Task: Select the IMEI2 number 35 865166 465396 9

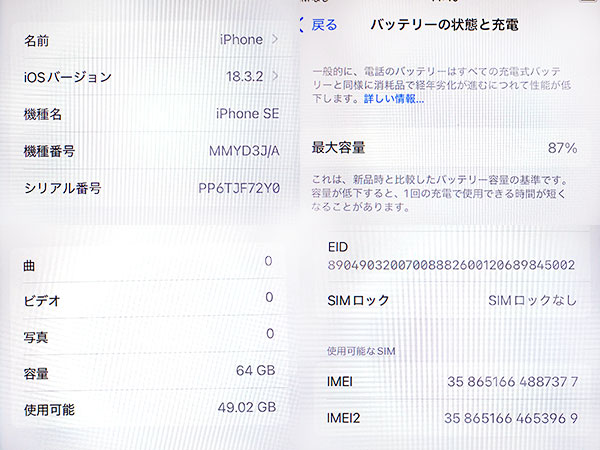Action: pos(511,418)
